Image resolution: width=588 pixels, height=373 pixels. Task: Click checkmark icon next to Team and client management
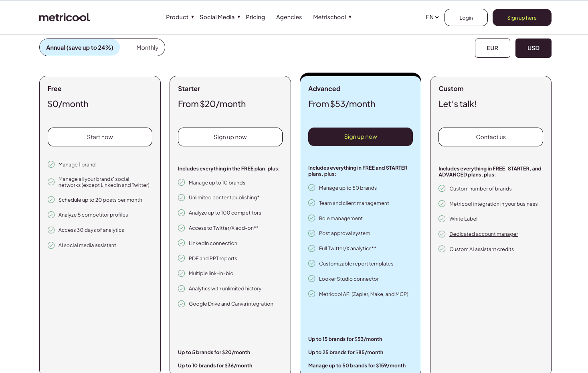[x=312, y=203]
